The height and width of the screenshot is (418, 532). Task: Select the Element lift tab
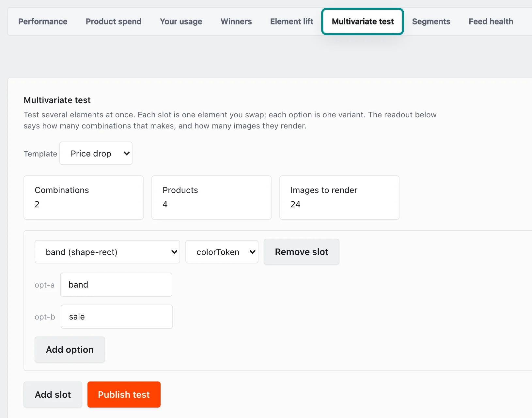(292, 22)
